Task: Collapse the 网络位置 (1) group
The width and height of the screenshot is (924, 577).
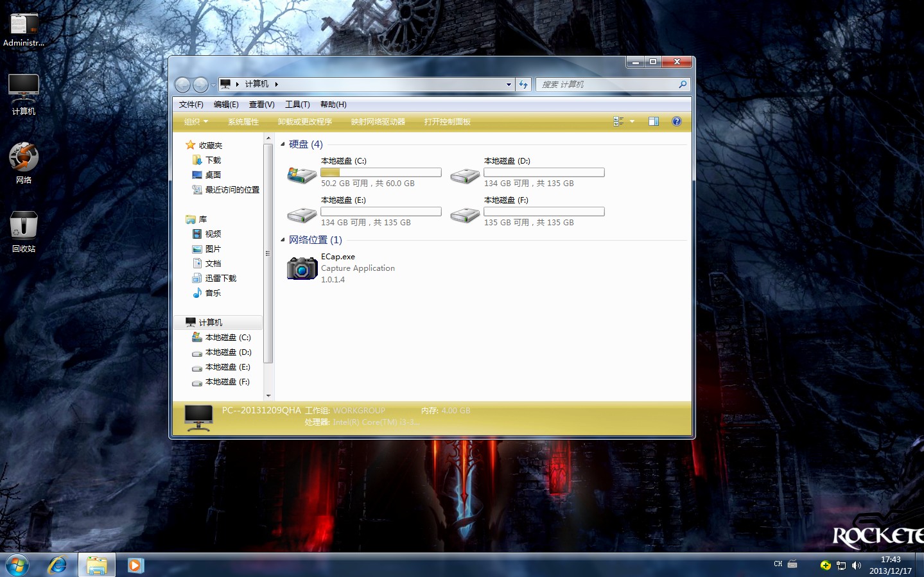Action: tap(283, 239)
